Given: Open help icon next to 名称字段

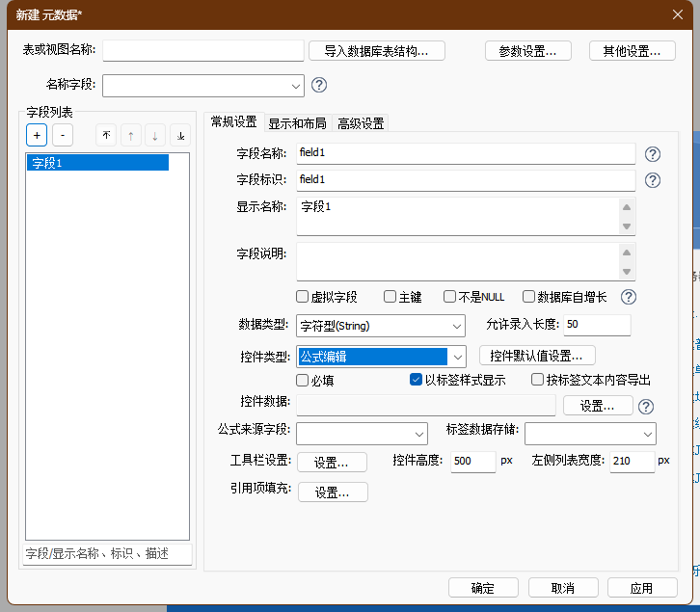Looking at the screenshot, I should 319,85.
